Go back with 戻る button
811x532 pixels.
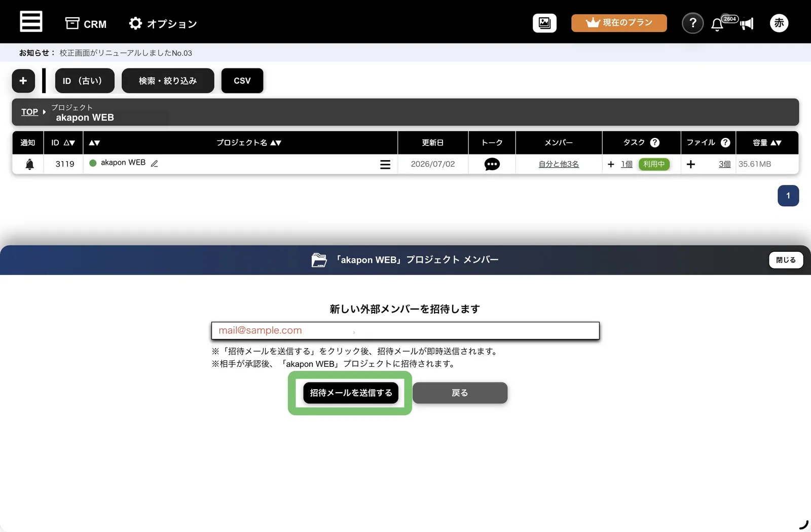(460, 393)
